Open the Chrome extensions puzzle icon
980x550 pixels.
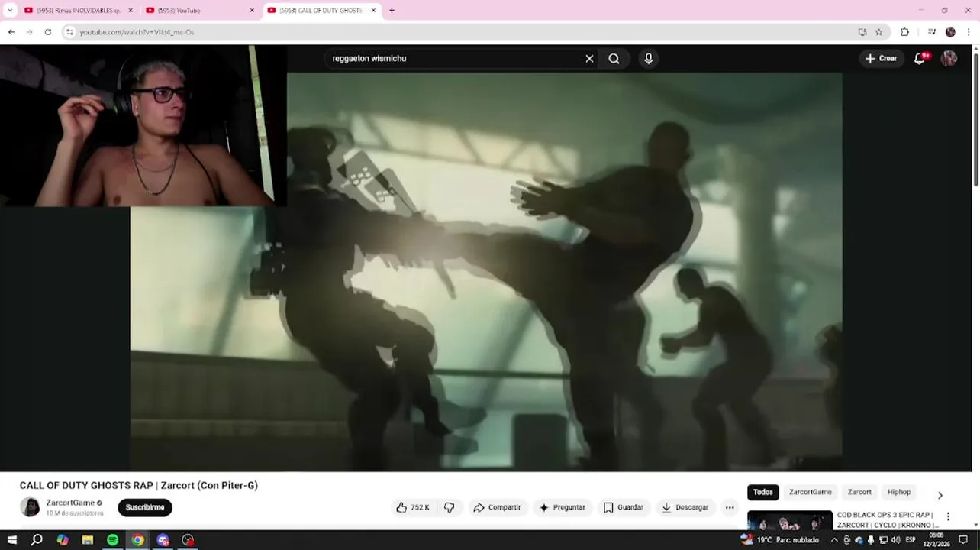pyautogui.click(x=905, y=32)
